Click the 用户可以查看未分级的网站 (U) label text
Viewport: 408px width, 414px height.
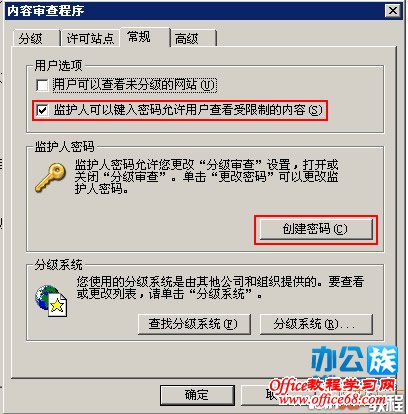pyautogui.click(x=135, y=85)
